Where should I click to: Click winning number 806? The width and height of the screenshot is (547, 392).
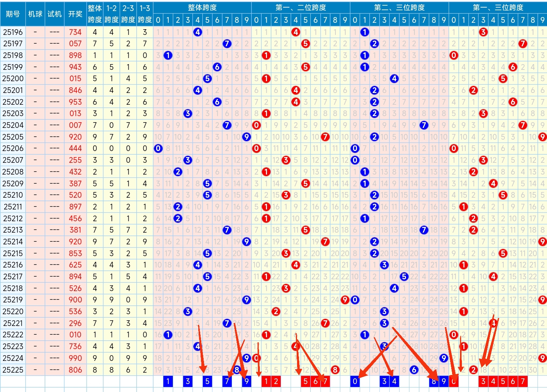pos(75,370)
